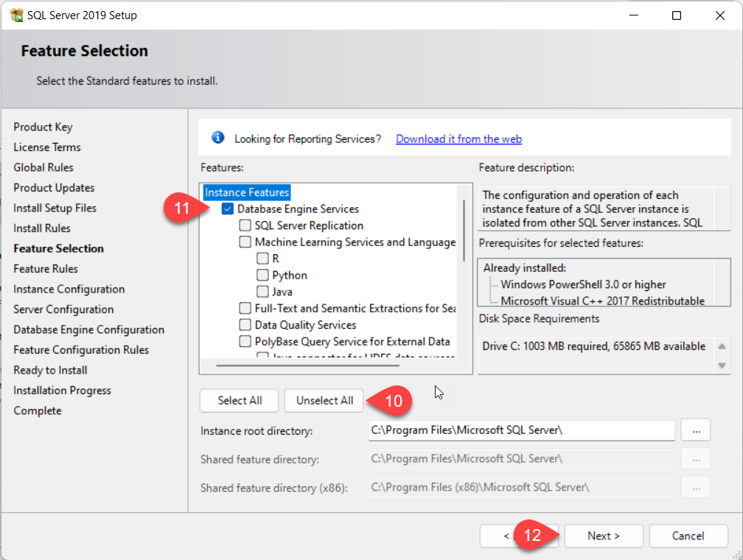
Task: Click the Select All button
Action: (x=240, y=400)
